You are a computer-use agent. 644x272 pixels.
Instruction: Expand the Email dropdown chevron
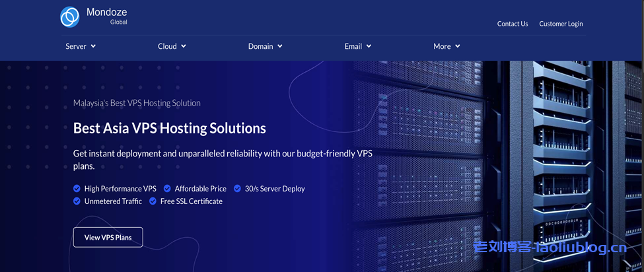pyautogui.click(x=369, y=46)
